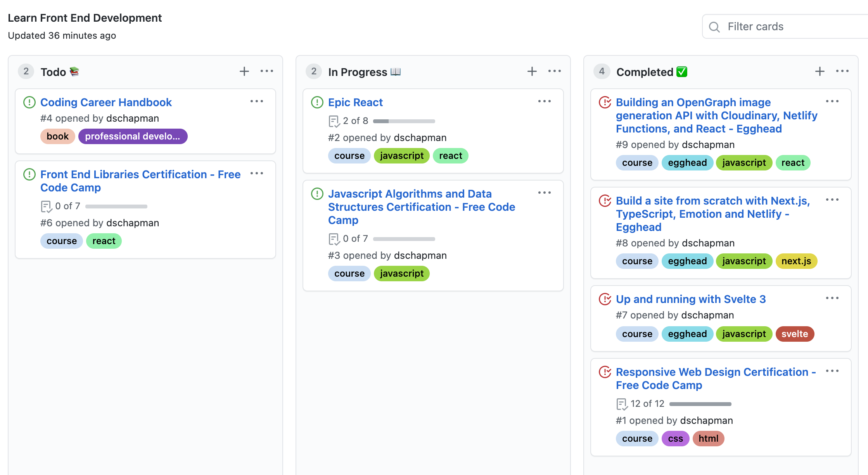Viewport: 868px width, 475px height.
Task: Open the Todo column options menu
Action: [x=267, y=71]
